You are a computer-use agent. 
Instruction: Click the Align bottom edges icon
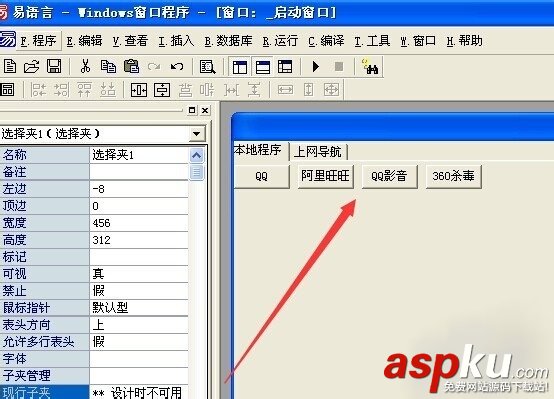107,90
